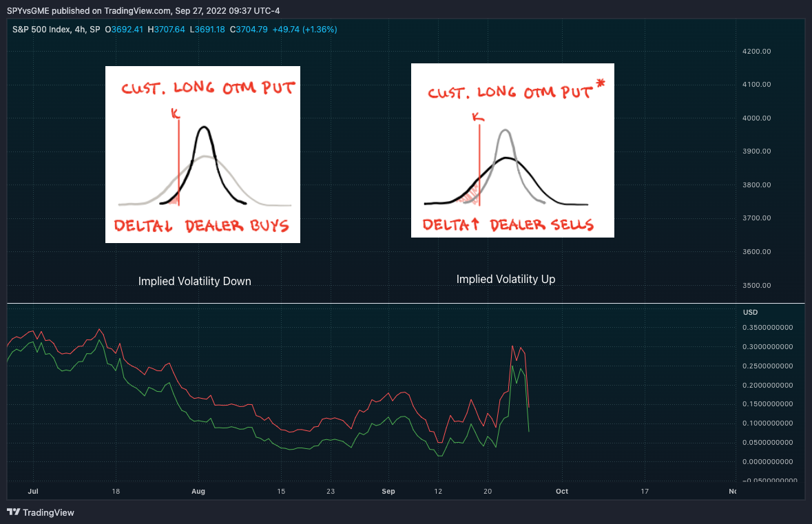
Task: Click the USD currency label on scale
Action: [x=751, y=312]
